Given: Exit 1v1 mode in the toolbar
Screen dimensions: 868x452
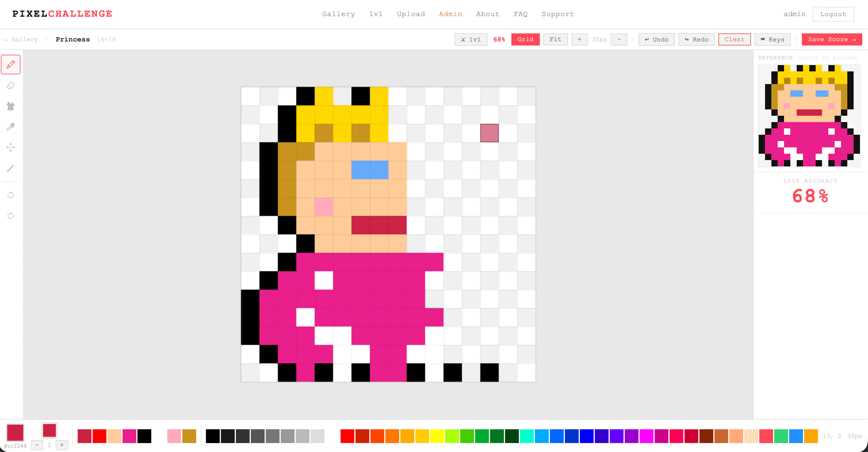Looking at the screenshot, I should coord(471,39).
